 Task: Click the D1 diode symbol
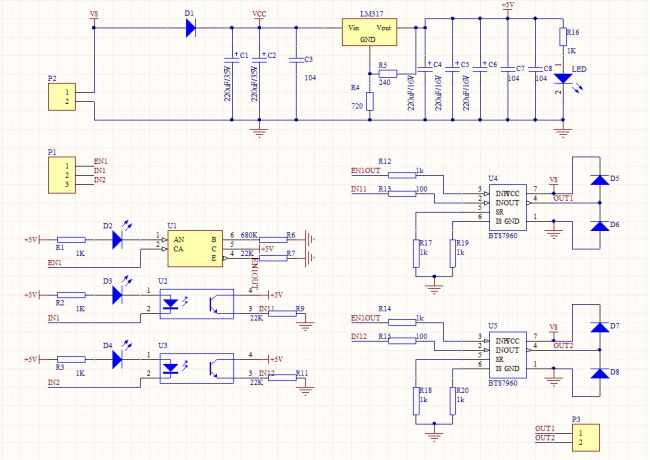(191, 28)
